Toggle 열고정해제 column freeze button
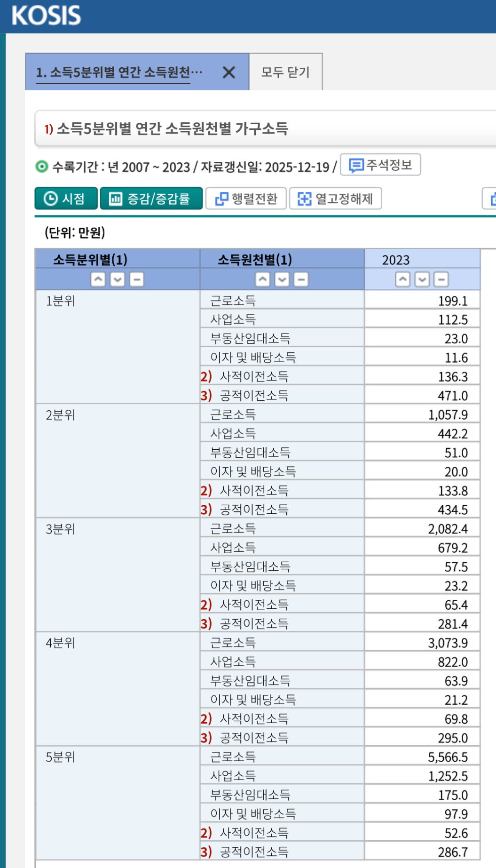This screenshot has height=868, width=496. [x=335, y=199]
